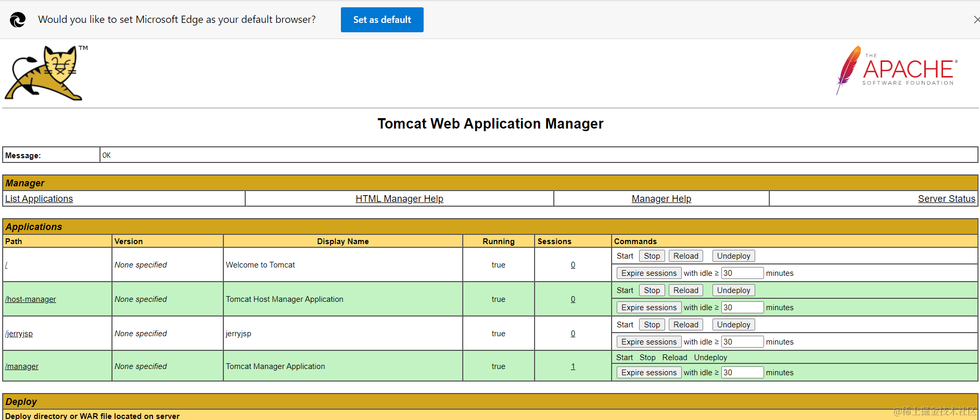Expire sessions for the manager application

coord(649,373)
